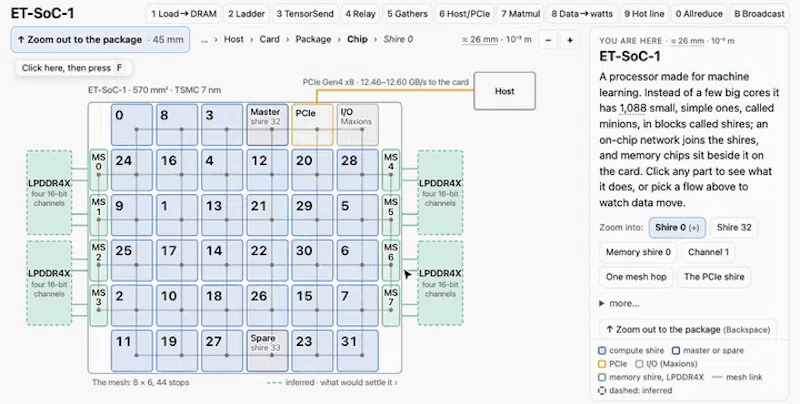Select compute shire 8 block
800x404 pixels.
177,125
